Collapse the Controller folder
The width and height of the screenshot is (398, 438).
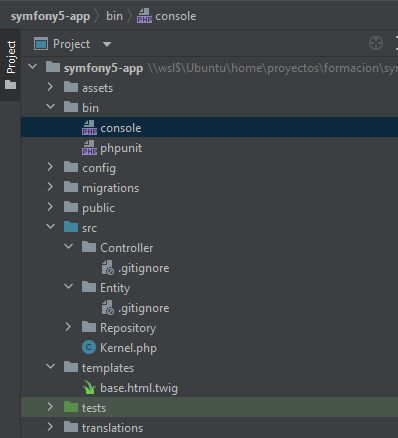click(69, 246)
